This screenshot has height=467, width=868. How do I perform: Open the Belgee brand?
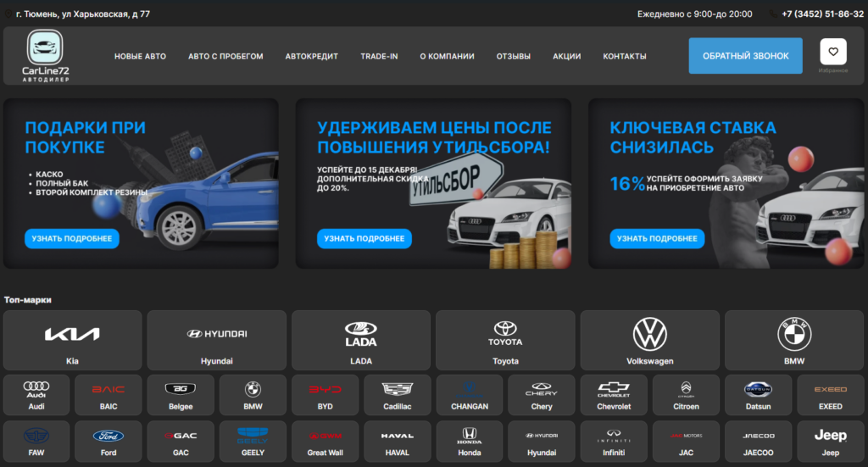point(181,395)
